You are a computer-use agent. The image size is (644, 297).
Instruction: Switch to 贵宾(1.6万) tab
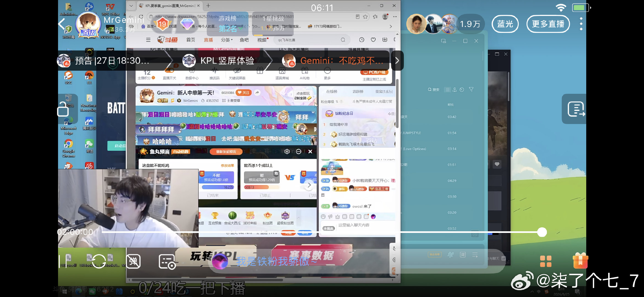[x=384, y=92]
